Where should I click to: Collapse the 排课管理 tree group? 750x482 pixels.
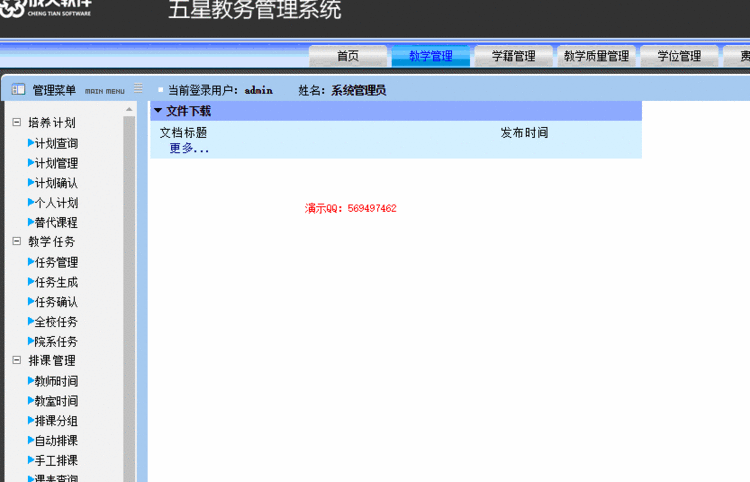17,360
